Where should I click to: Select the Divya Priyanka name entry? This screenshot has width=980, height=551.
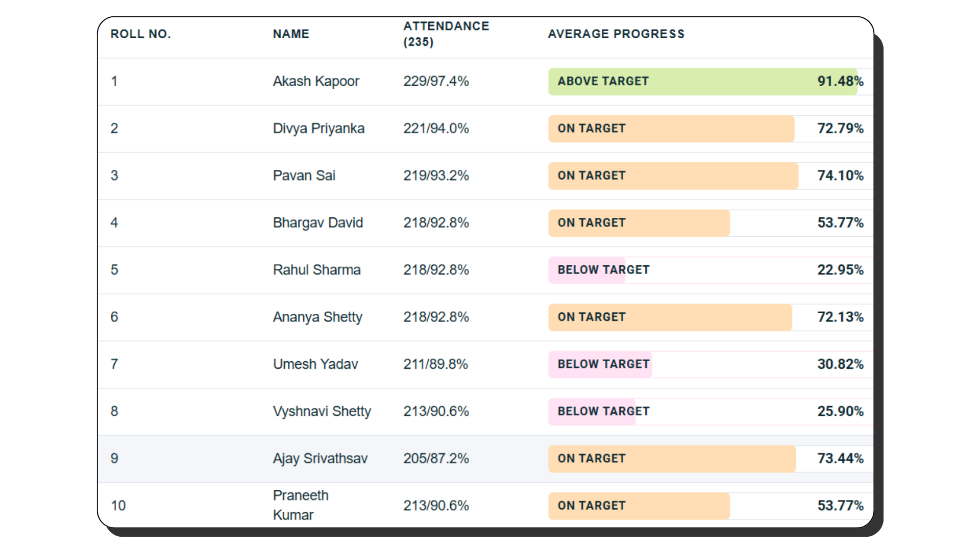318,129
